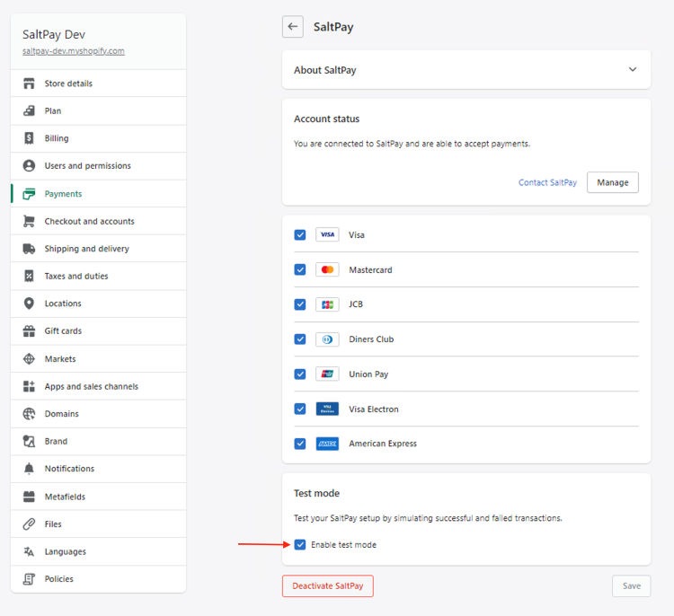Click the Users and permissions person icon
The height and width of the screenshot is (616, 674).
click(x=29, y=166)
